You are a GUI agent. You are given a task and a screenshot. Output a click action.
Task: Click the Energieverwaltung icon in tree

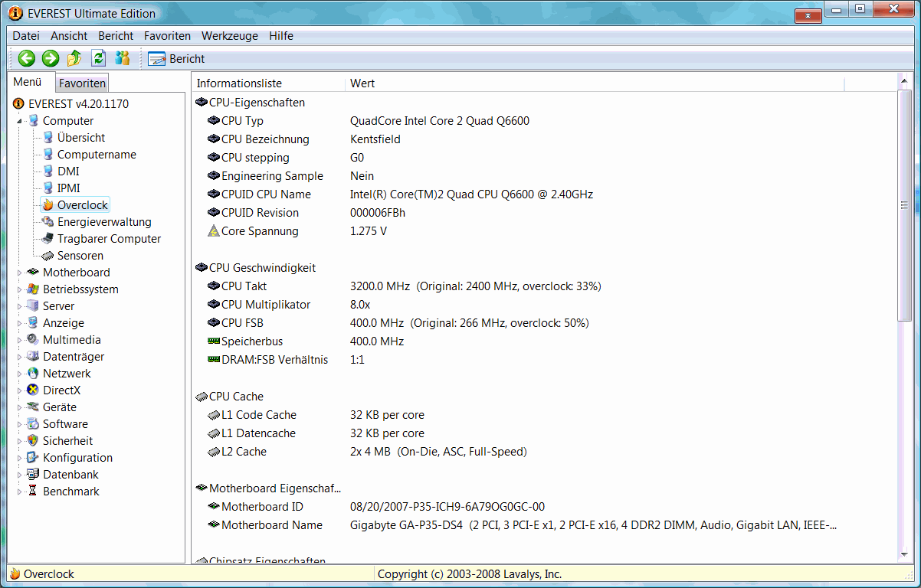coord(48,221)
